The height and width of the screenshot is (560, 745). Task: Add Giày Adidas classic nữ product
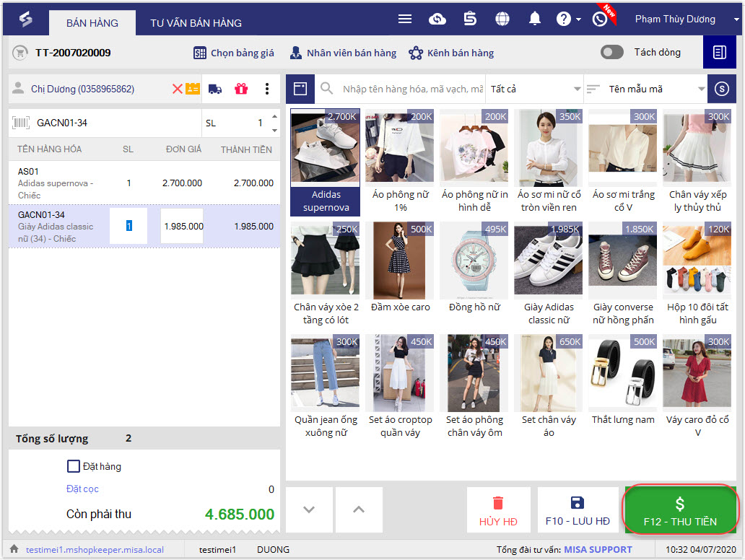click(x=549, y=274)
